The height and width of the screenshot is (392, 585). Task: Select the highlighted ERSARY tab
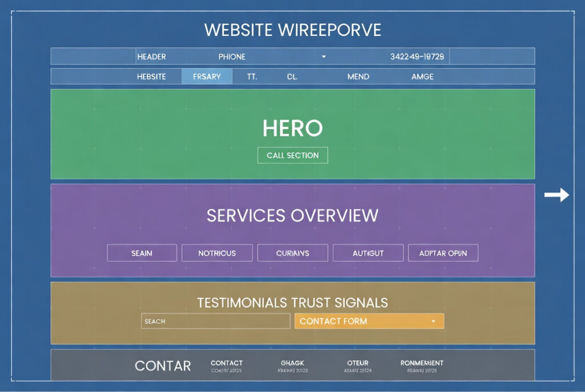[207, 76]
